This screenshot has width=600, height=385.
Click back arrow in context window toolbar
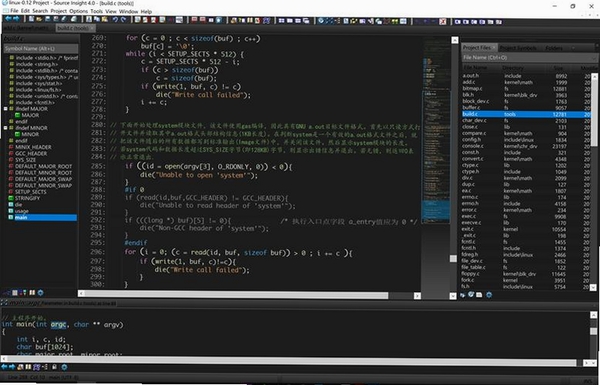[4, 367]
